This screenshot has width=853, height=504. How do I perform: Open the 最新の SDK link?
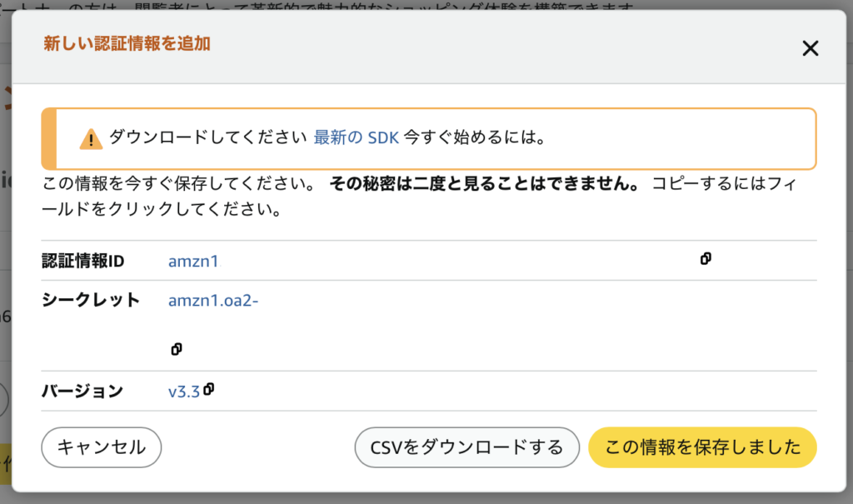click(x=357, y=137)
